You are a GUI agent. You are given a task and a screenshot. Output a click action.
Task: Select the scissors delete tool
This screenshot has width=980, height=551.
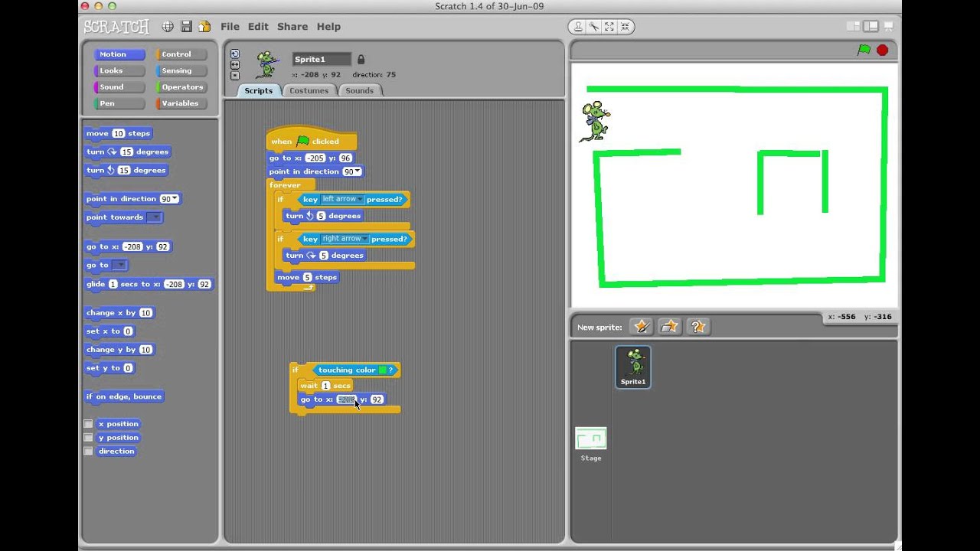click(x=593, y=27)
